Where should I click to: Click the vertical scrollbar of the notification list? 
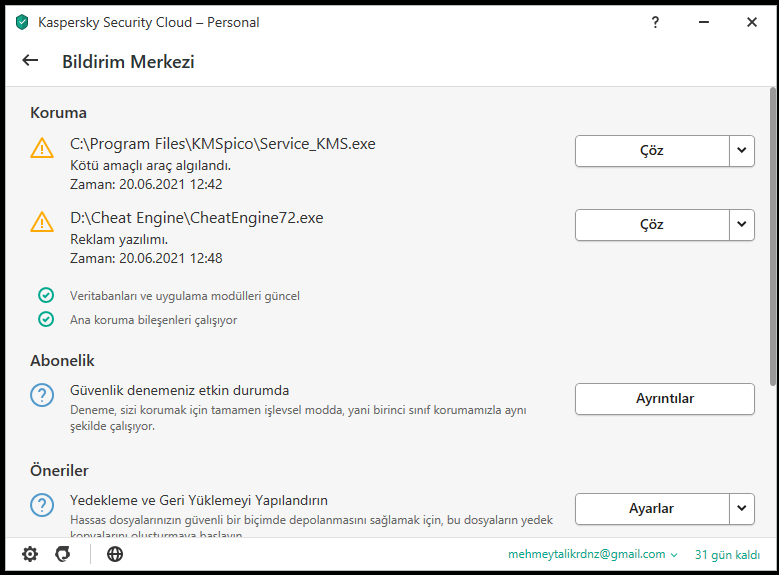[772, 235]
